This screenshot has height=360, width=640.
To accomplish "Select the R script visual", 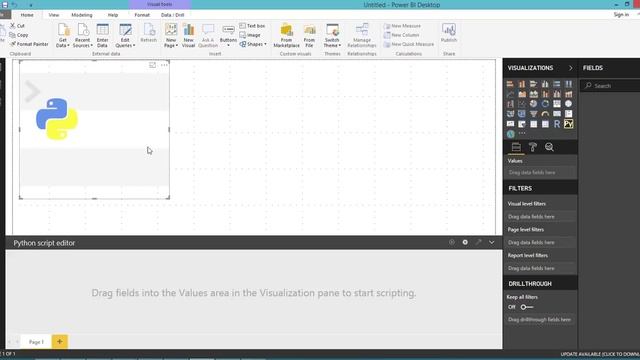I will (x=557, y=124).
